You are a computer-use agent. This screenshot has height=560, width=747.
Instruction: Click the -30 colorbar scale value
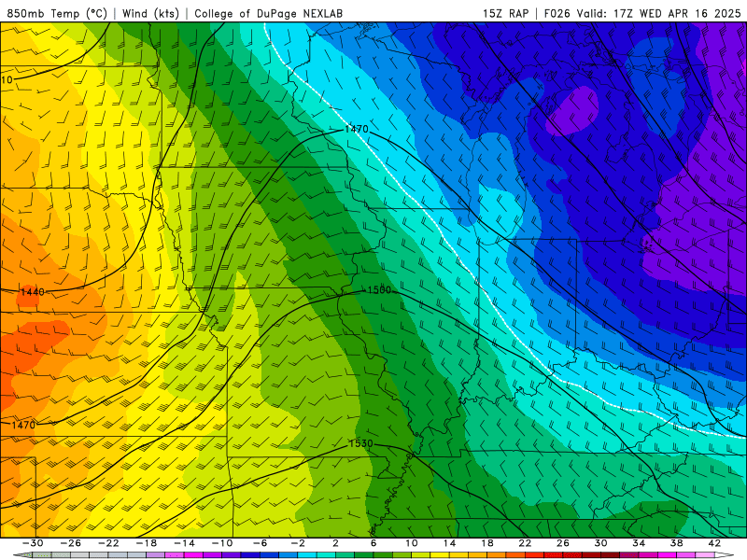click(x=33, y=543)
